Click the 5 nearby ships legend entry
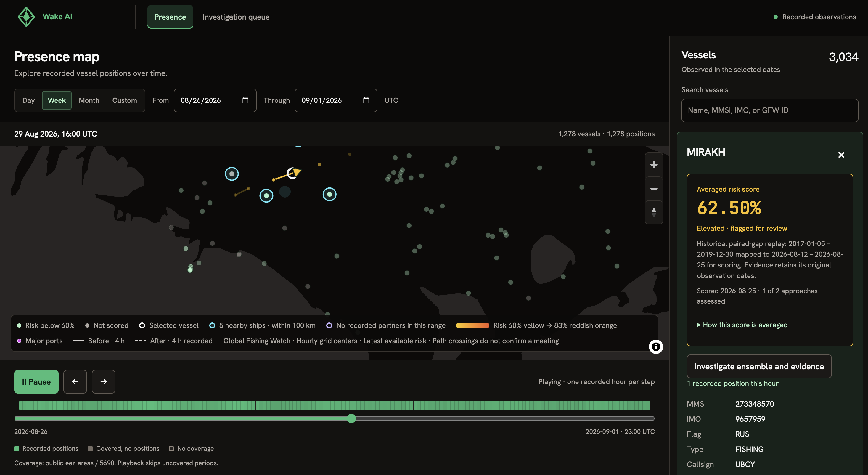This screenshot has width=868, height=475. click(x=263, y=325)
